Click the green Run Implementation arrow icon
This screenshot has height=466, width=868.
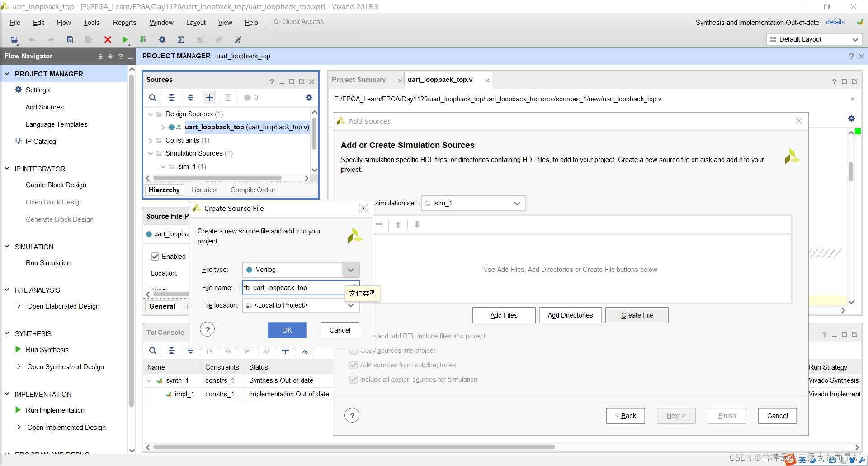[x=18, y=410]
